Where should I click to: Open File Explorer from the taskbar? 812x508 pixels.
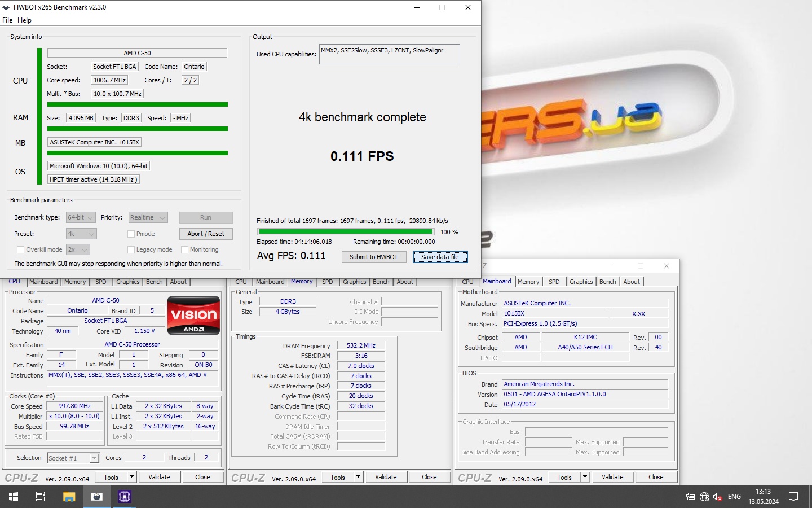click(x=69, y=497)
